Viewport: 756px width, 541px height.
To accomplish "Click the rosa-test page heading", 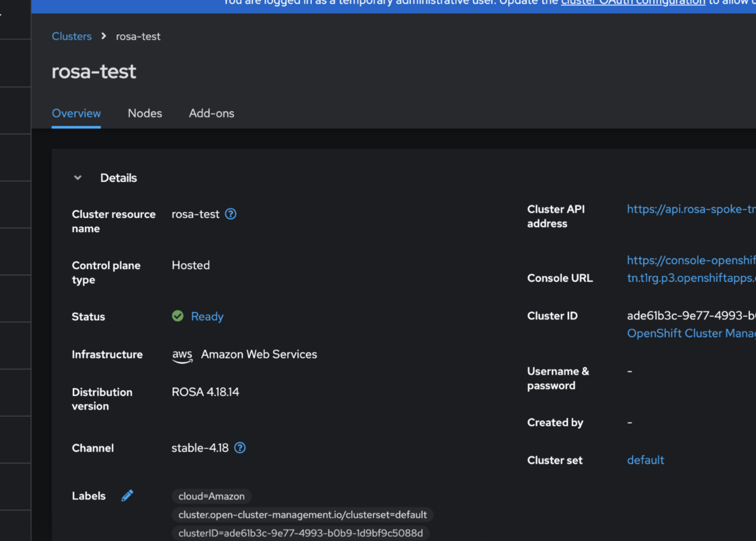I will [x=94, y=71].
